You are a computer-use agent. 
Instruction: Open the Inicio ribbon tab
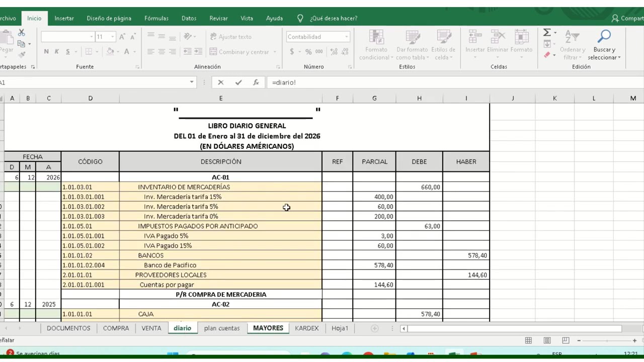[x=34, y=18]
